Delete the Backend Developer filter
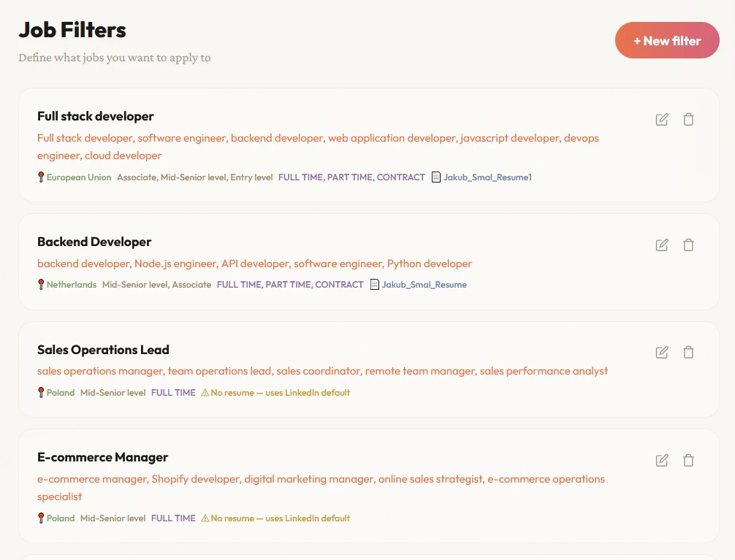This screenshot has width=735, height=560. [688, 245]
